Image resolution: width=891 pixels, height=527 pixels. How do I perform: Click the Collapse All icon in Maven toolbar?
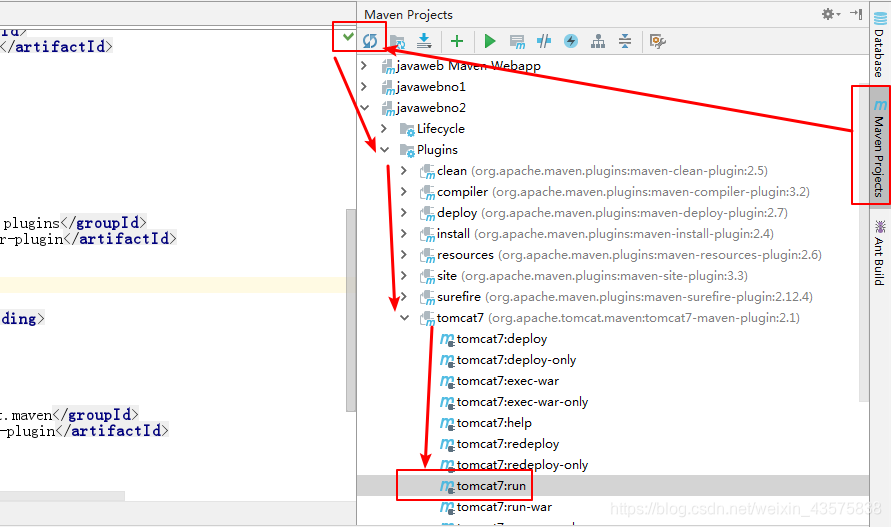[625, 41]
